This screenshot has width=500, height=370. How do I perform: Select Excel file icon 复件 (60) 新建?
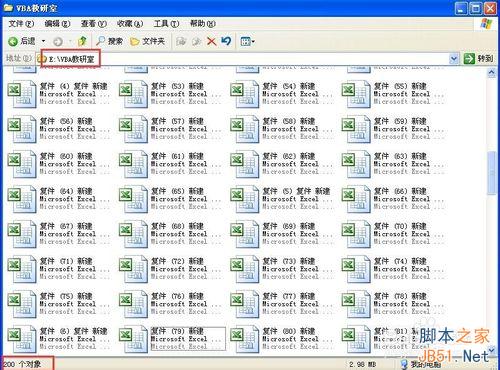coord(22,164)
